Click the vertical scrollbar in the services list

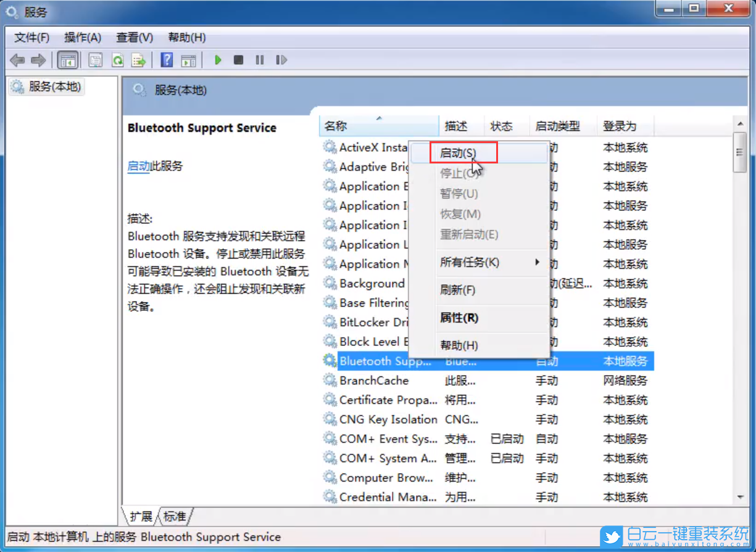point(739,151)
